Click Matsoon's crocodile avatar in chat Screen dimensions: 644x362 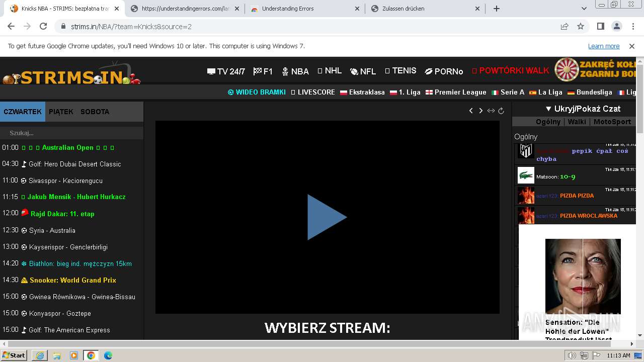pos(526,175)
